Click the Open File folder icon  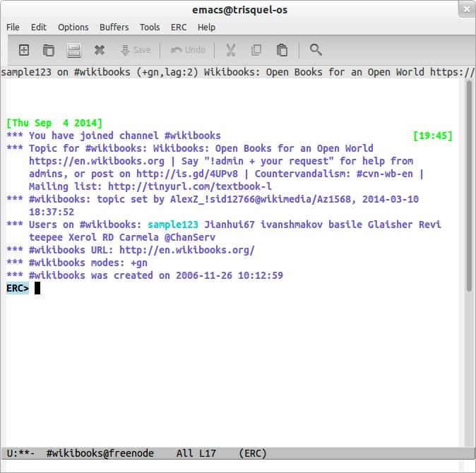pos(49,50)
